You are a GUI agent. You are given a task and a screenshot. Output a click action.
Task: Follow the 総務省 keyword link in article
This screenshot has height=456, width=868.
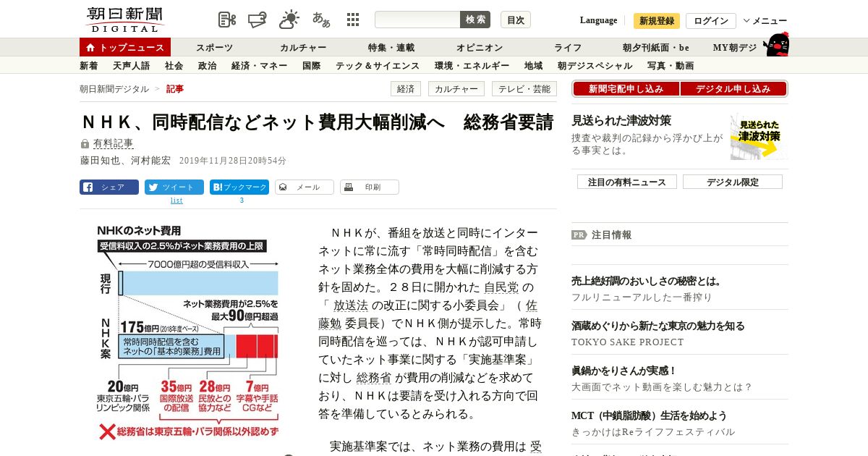(374, 377)
